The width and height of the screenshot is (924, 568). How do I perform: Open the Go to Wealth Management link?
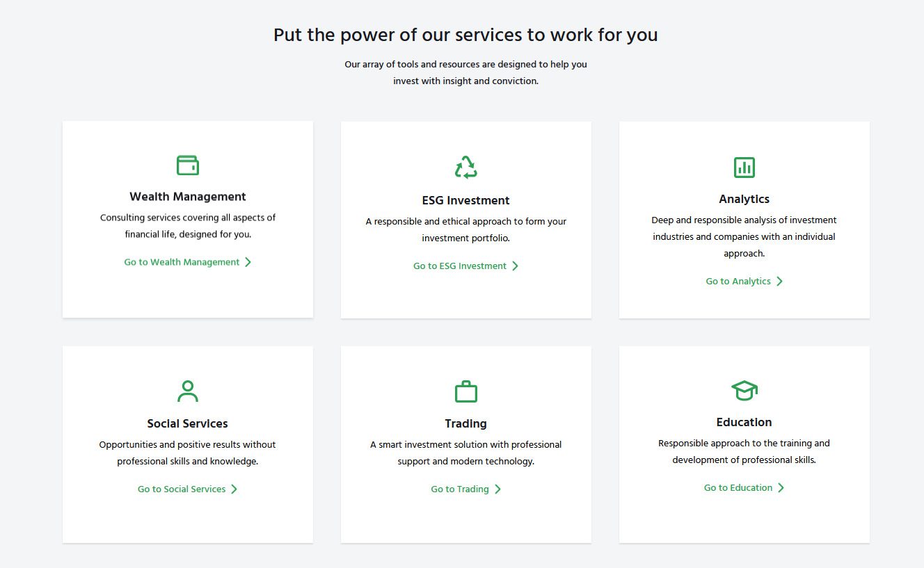[x=188, y=262]
